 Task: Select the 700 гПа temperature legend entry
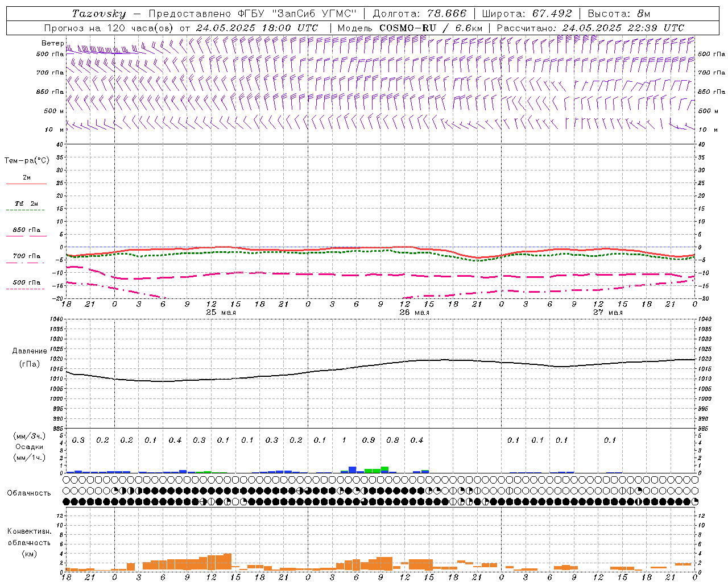tap(26, 256)
